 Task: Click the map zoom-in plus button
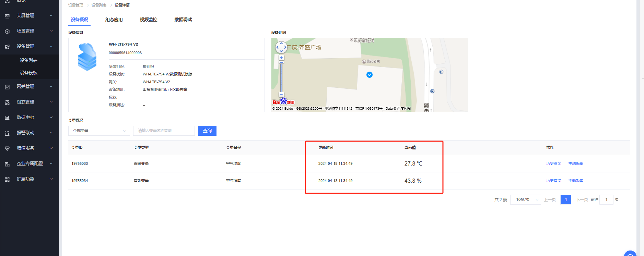281,58
